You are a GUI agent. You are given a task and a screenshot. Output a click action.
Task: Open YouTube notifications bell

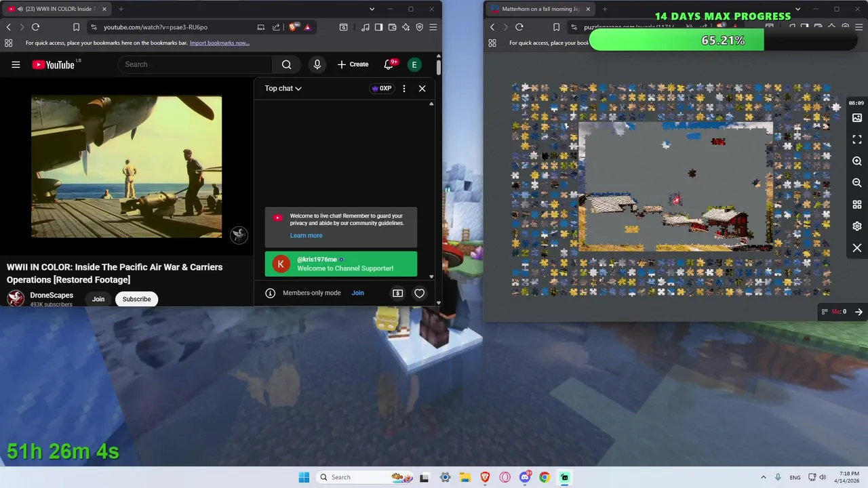pos(389,64)
